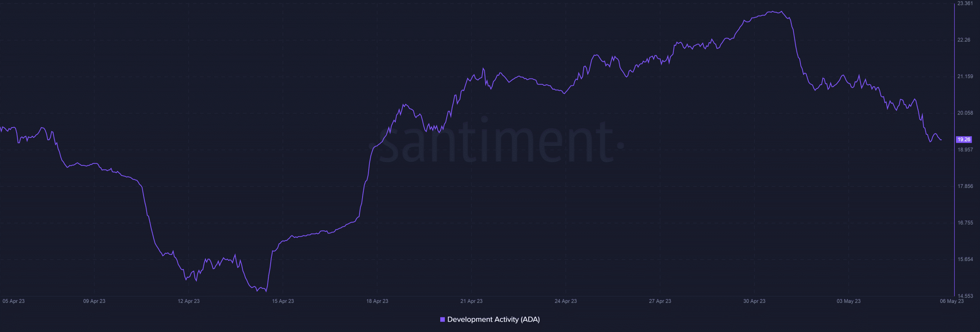Click the 19.26 current value tag
This screenshot has width=980, height=332.
[x=964, y=139]
